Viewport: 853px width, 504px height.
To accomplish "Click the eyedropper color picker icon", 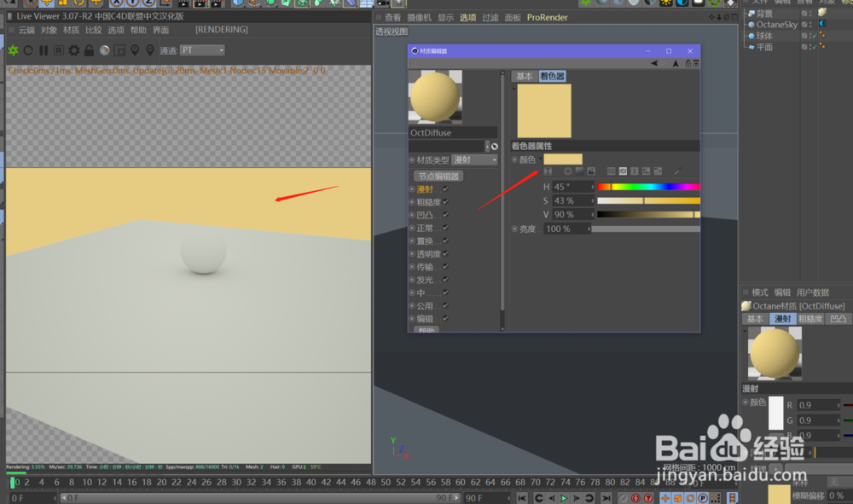I will [x=677, y=171].
